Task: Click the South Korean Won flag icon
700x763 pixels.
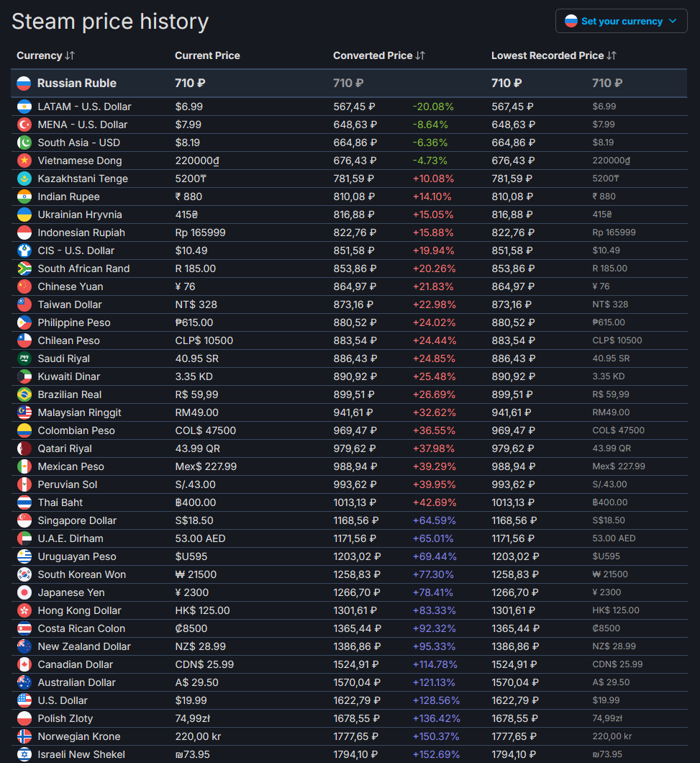Action: click(x=24, y=574)
